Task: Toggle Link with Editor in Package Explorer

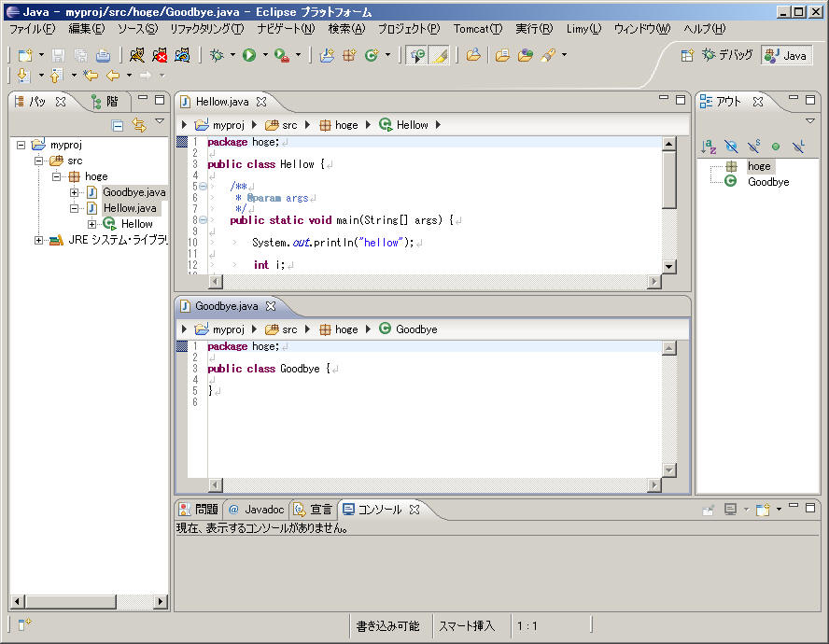Action: point(138,125)
